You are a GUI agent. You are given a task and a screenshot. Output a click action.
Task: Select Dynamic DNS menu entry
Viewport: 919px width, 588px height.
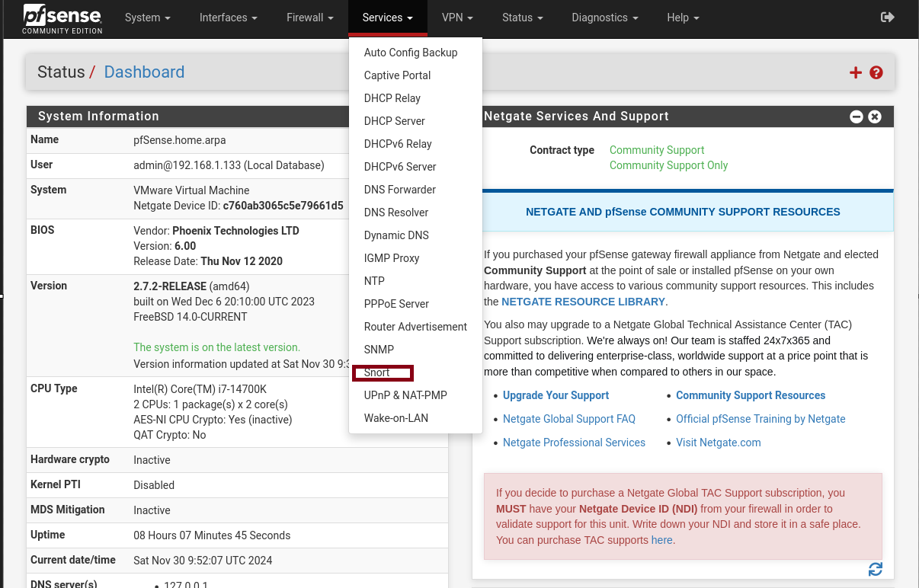point(415,235)
